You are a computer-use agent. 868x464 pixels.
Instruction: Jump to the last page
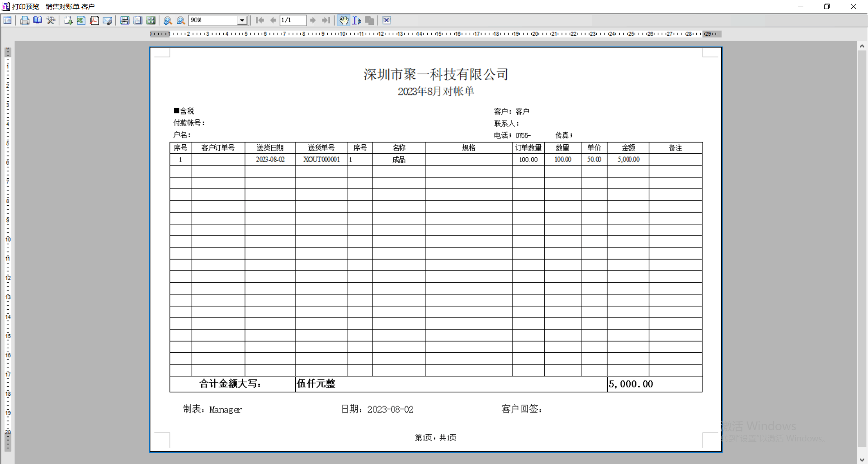tap(326, 20)
